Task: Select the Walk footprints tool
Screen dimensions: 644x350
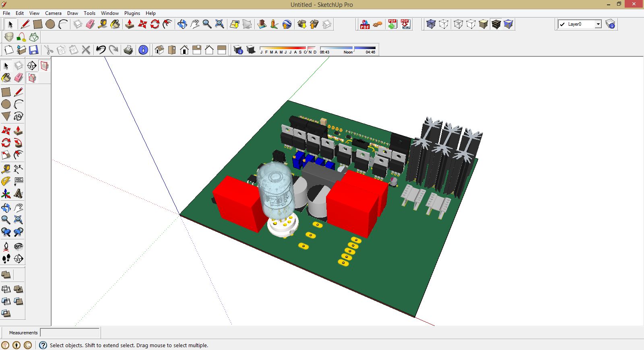Action: click(6, 259)
